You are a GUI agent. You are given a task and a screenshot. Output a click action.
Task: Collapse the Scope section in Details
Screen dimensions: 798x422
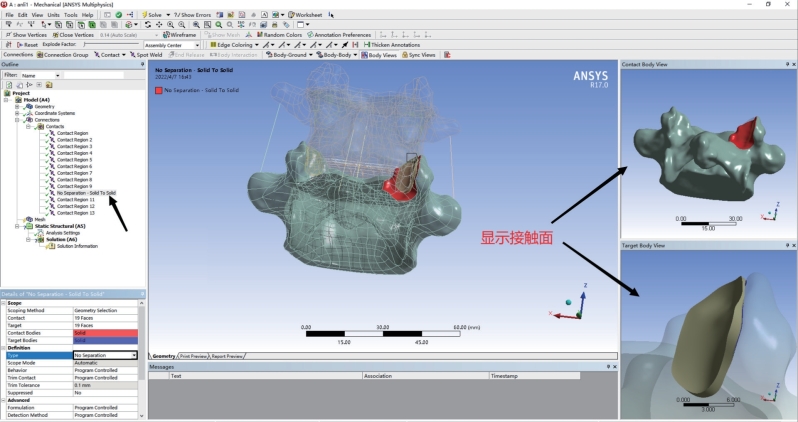tap(4, 303)
